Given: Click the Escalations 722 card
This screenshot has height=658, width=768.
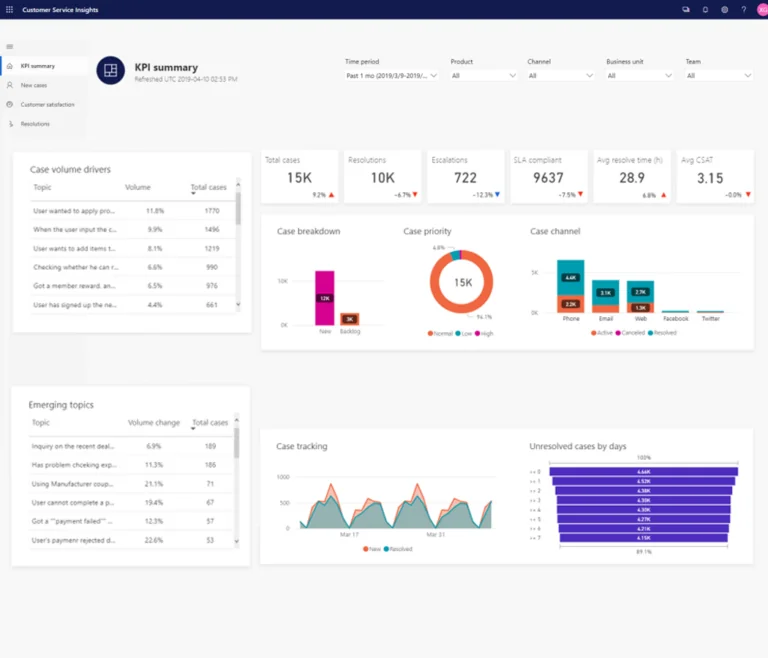Looking at the screenshot, I should [465, 177].
